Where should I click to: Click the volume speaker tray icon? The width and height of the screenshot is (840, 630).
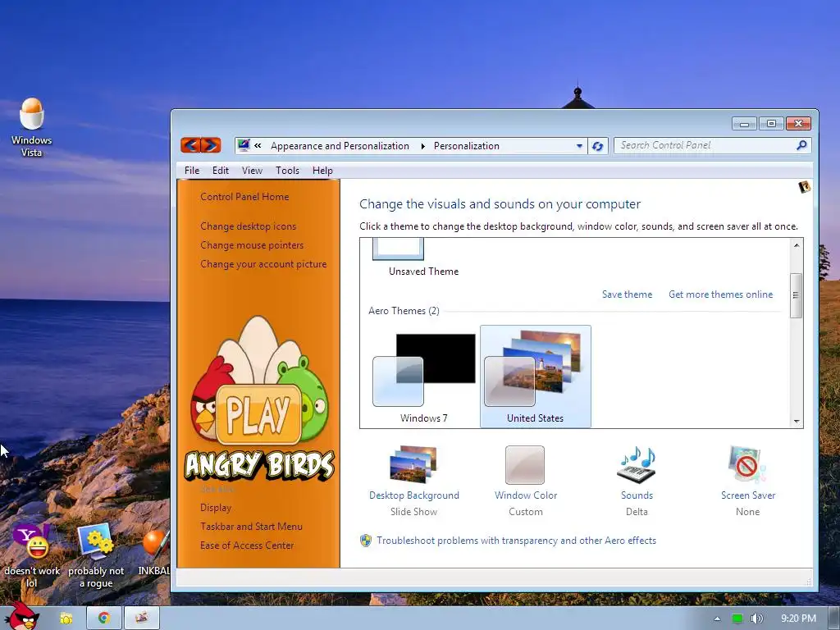coord(756,619)
